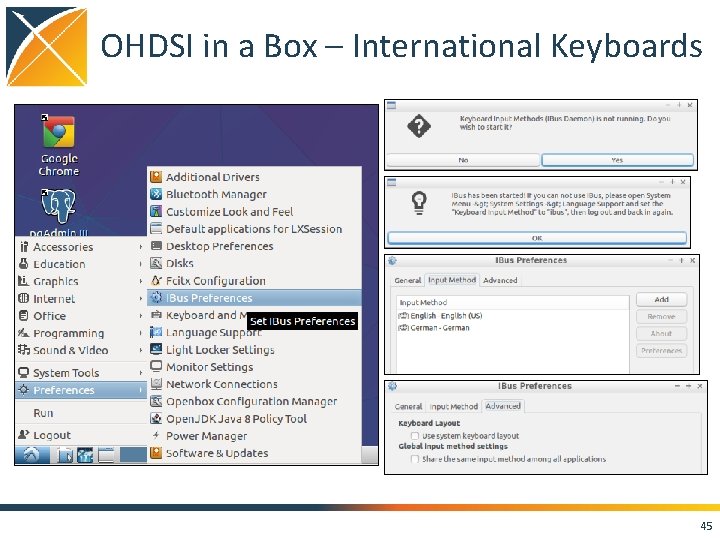Switch to General tab in upper IBus Preferences
Viewport: 720px width, 540px height.
coord(408,280)
